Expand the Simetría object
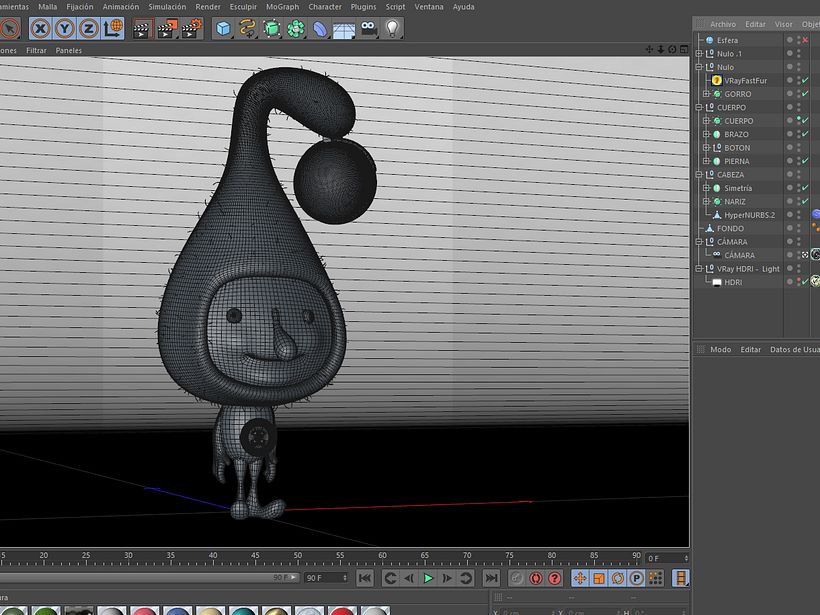This screenshot has width=820, height=615. [707, 188]
